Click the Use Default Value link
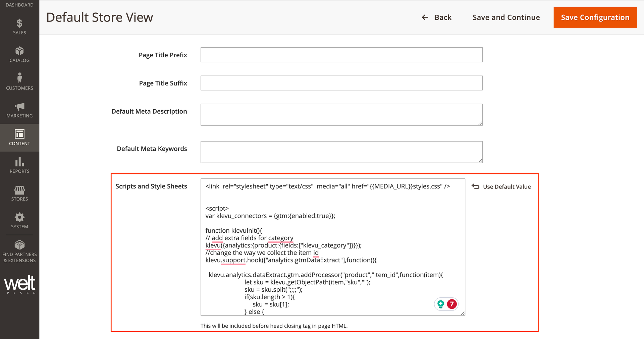Image resolution: width=644 pixels, height=339 pixels. 507,187
